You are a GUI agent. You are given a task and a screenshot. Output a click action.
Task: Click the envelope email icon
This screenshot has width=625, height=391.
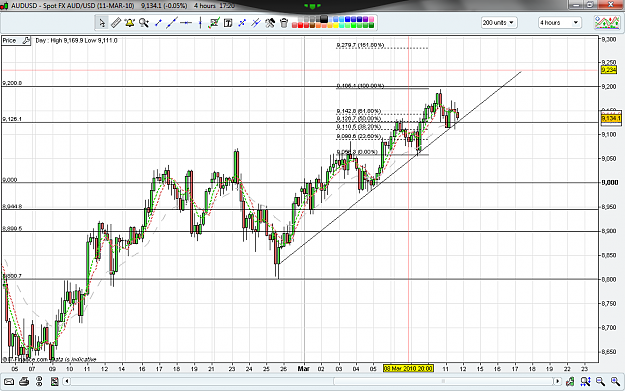point(8,381)
